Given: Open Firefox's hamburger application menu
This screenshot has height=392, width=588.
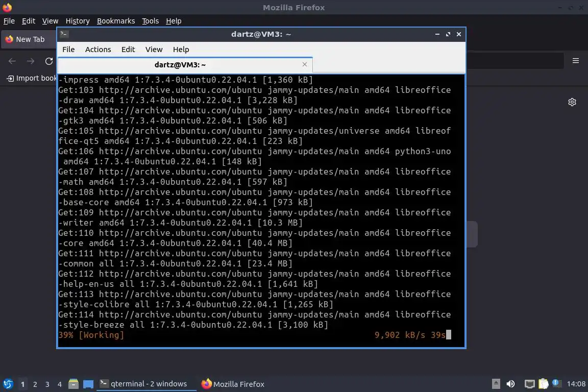Looking at the screenshot, I should click(576, 61).
